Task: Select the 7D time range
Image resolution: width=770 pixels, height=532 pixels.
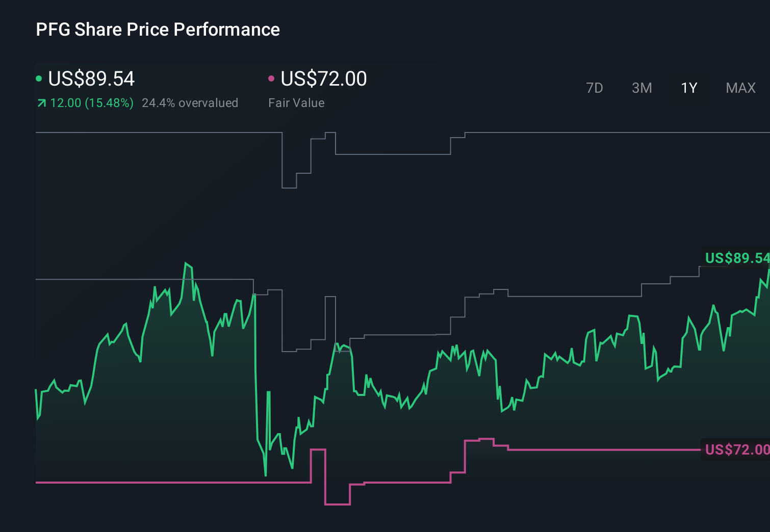Action: [595, 88]
